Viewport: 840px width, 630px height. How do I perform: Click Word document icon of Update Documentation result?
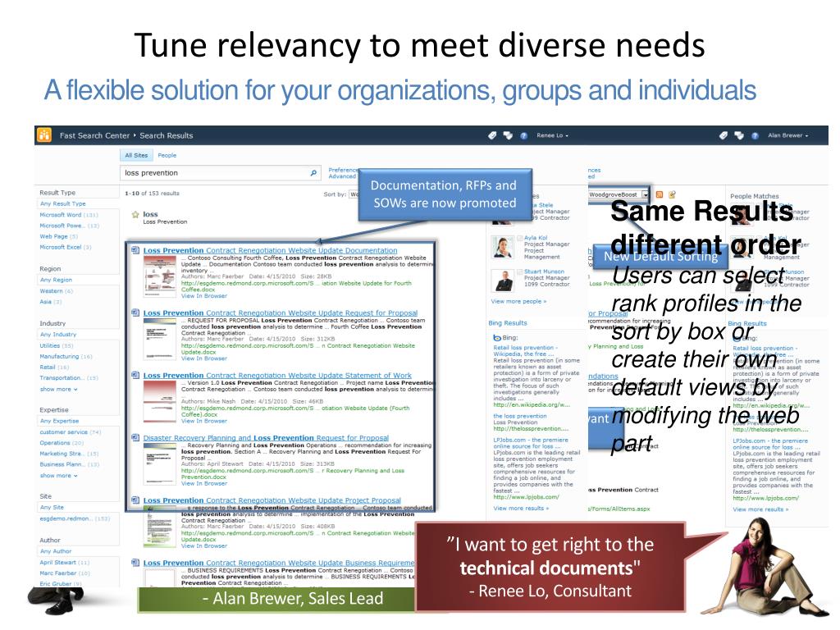(x=135, y=250)
